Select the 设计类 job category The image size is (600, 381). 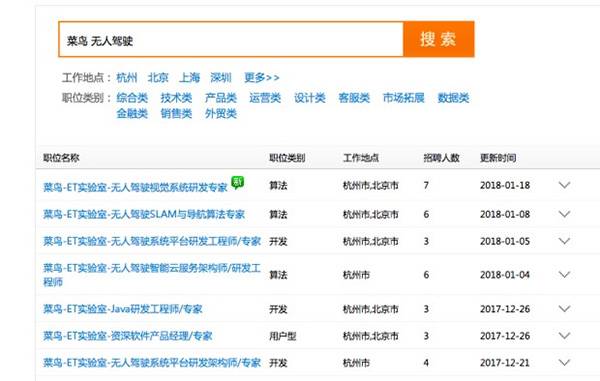[x=310, y=98]
